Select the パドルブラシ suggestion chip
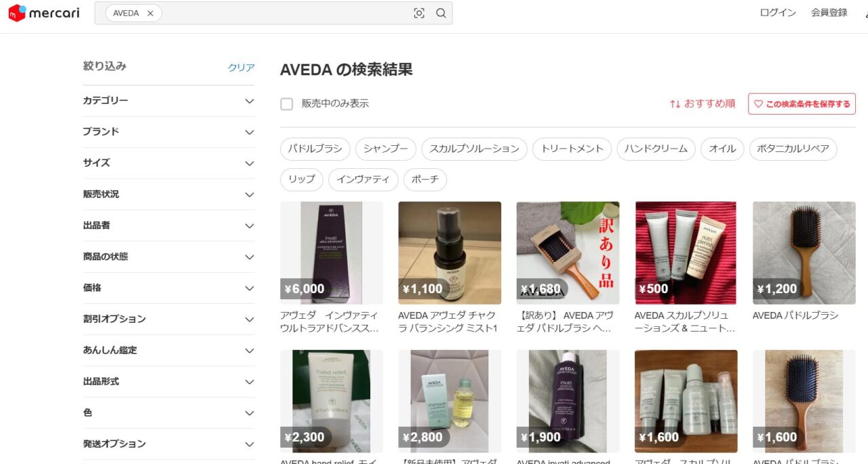 (315, 149)
